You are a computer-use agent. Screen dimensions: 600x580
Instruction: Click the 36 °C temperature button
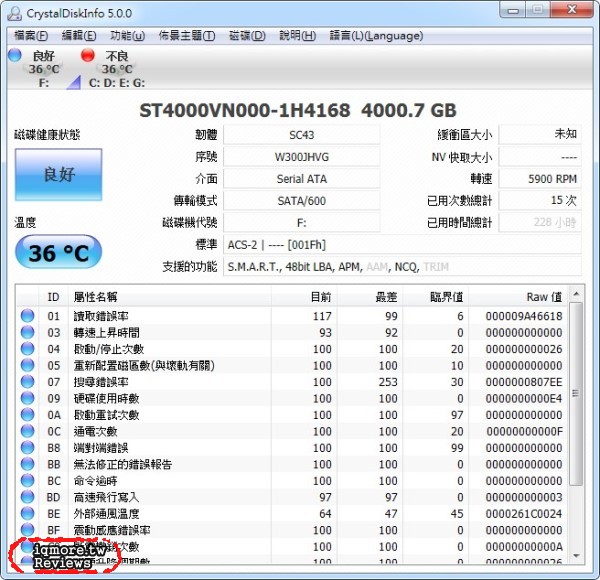59,253
